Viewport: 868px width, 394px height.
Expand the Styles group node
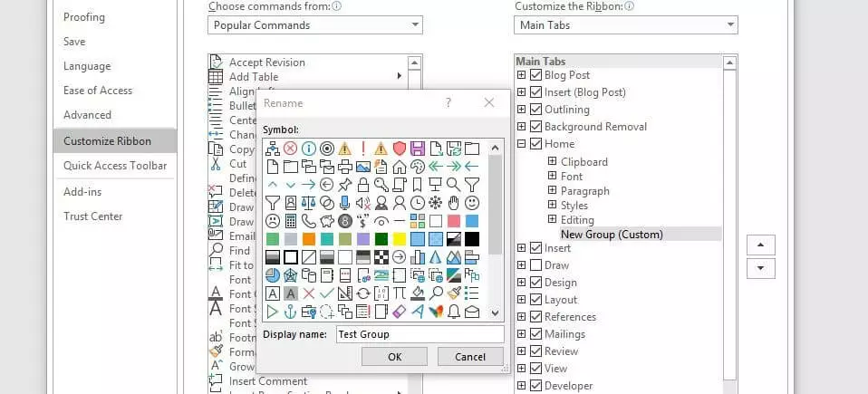tap(552, 205)
